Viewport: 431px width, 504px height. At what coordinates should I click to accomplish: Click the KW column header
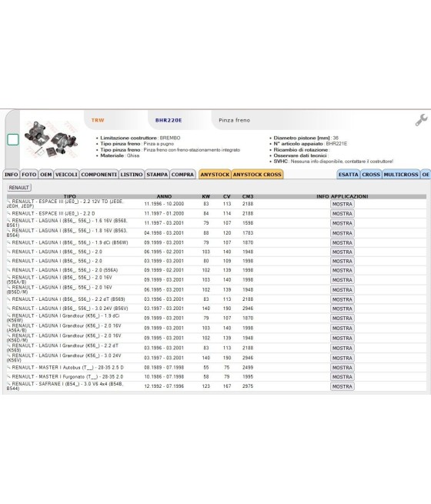tap(206, 196)
